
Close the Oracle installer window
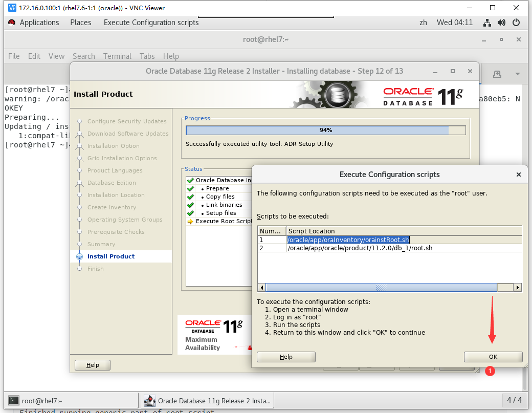470,71
